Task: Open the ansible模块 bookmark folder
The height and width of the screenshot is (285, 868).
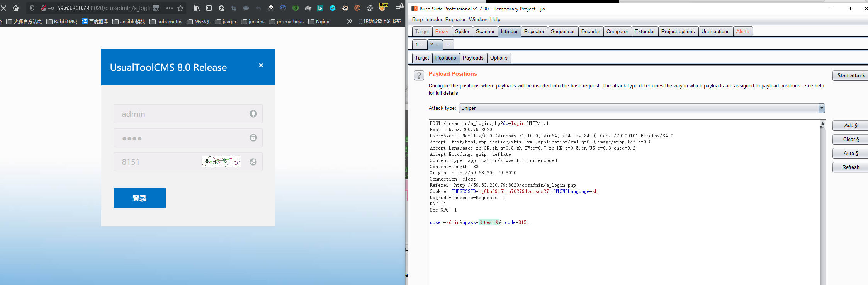Action: pyautogui.click(x=129, y=21)
